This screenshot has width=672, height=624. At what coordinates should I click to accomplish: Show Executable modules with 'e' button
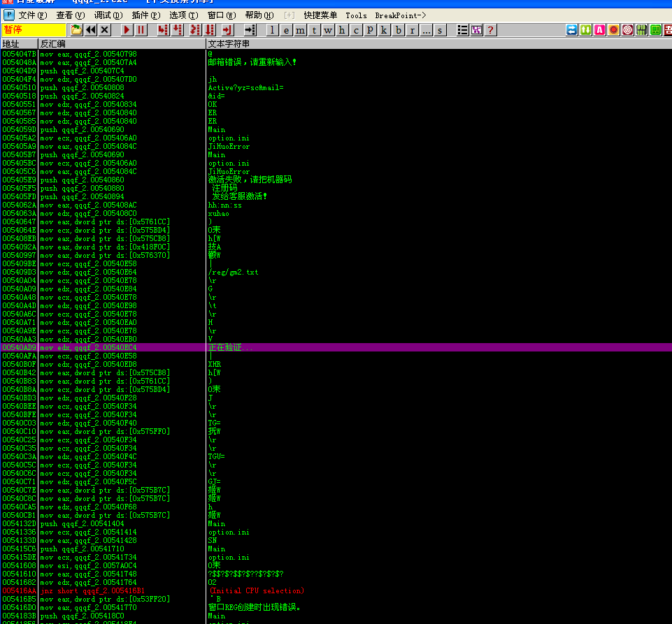(x=286, y=30)
